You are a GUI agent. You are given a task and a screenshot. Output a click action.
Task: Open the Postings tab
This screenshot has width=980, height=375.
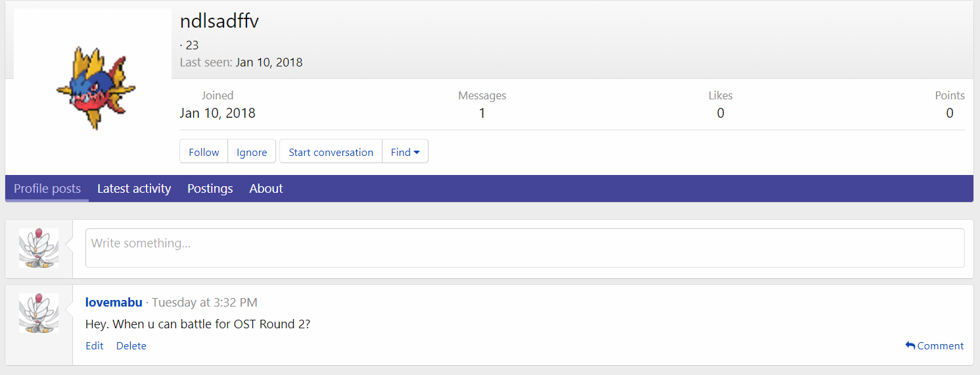210,189
